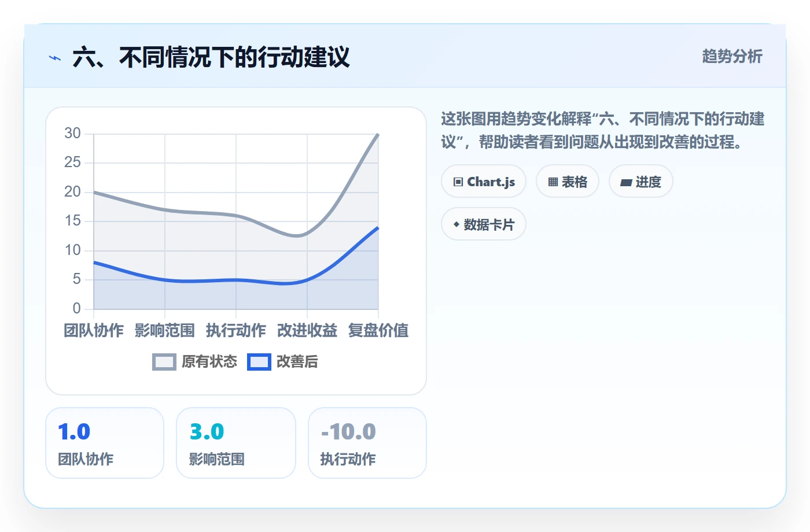Click the 改善后 legend label
Screen dimensions: 810x532
click(x=297, y=362)
